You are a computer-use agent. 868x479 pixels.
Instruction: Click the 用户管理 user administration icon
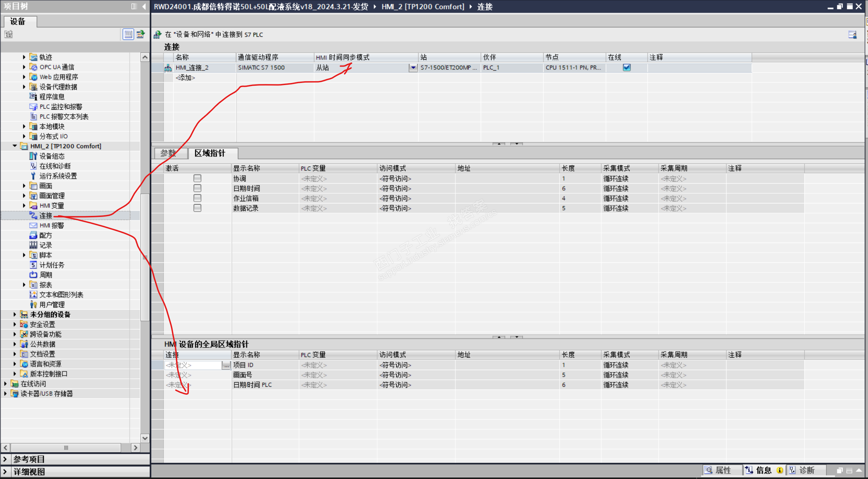(x=33, y=305)
